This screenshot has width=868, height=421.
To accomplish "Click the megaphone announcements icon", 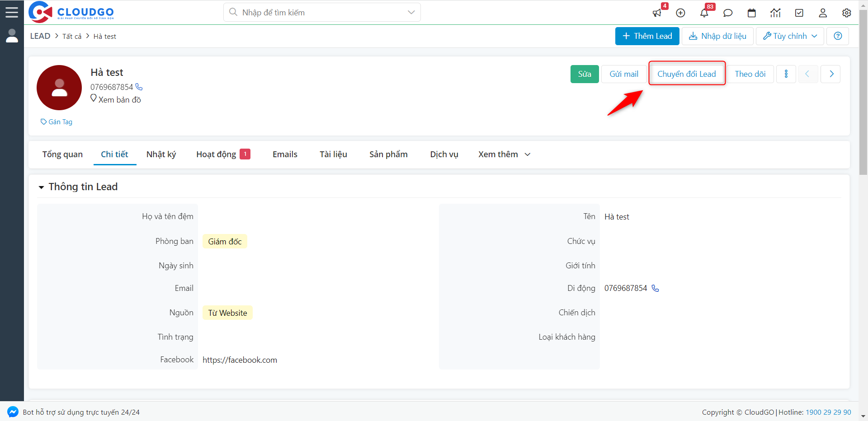I will tap(657, 13).
